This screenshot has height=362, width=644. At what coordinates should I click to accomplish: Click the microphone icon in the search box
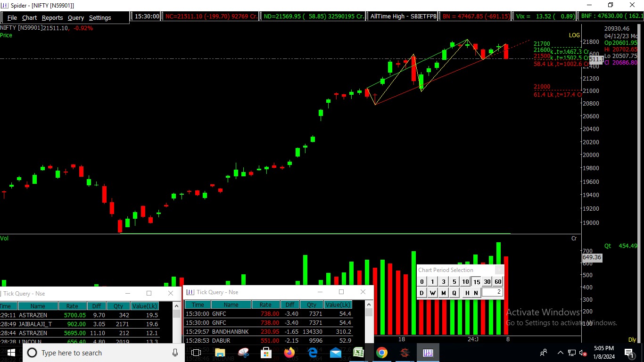175,353
